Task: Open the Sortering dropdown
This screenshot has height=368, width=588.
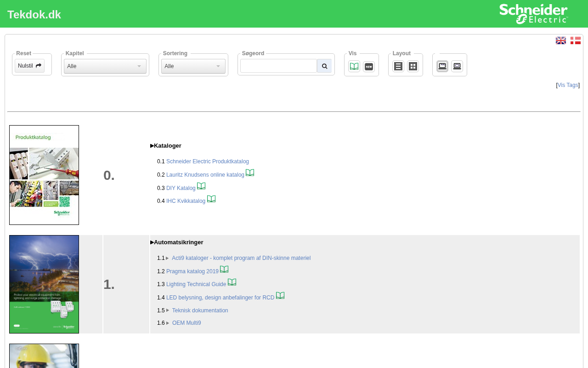Action: point(193,66)
